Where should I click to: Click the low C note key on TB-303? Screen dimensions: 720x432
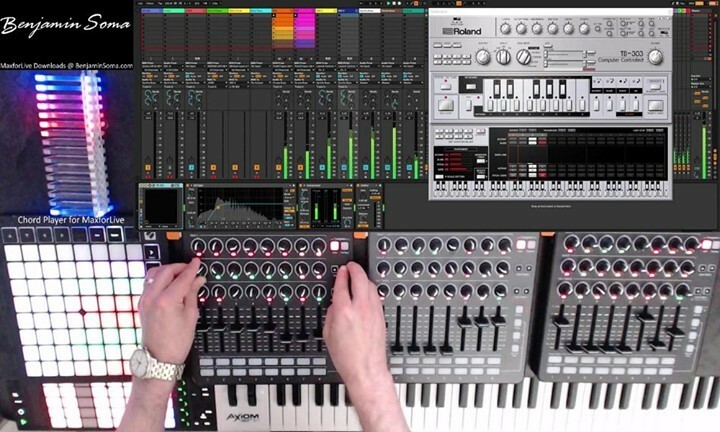(490, 105)
